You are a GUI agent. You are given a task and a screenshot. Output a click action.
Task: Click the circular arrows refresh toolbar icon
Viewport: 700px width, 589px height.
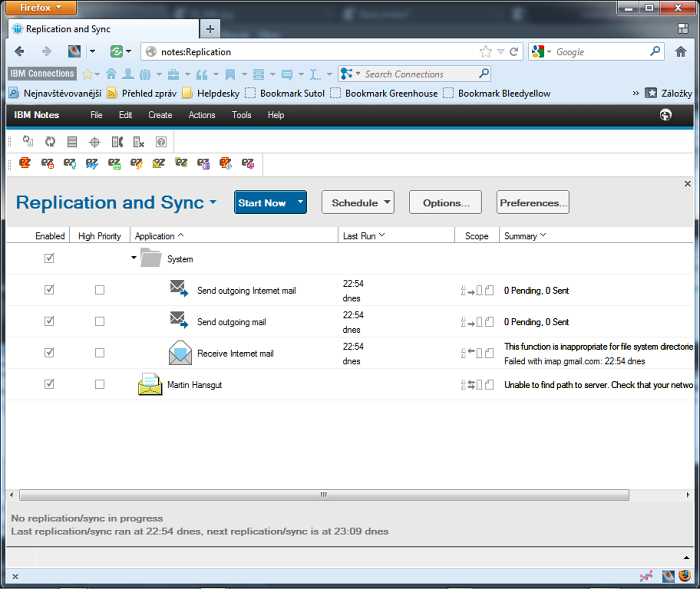50,142
